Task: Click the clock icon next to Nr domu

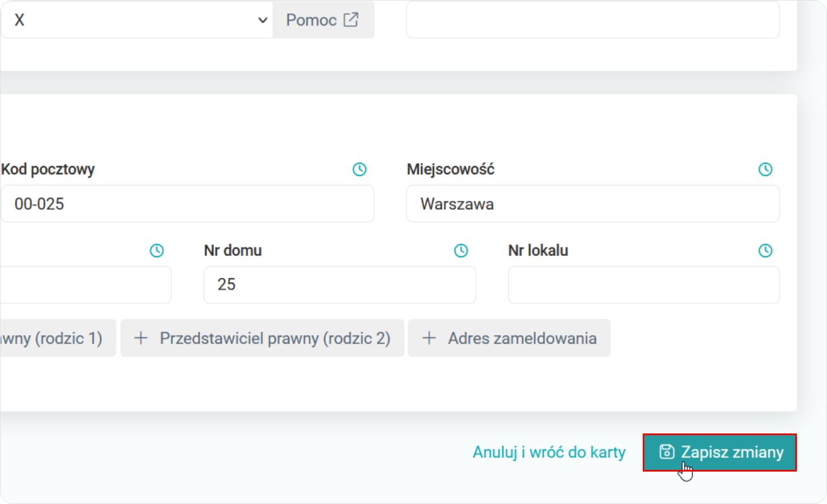Action: (461, 250)
